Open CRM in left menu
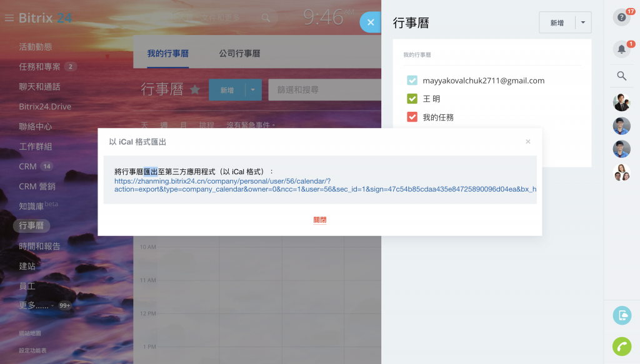 pyautogui.click(x=27, y=166)
